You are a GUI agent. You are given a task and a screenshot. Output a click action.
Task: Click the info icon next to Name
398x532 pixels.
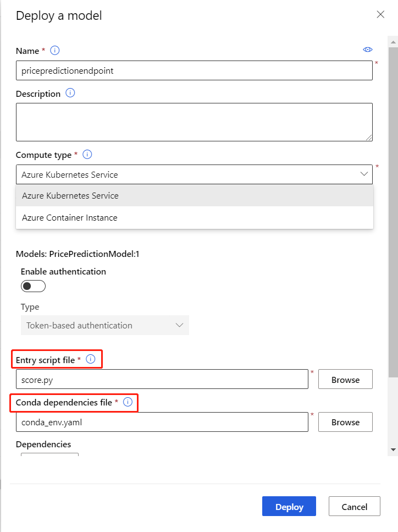[54, 51]
